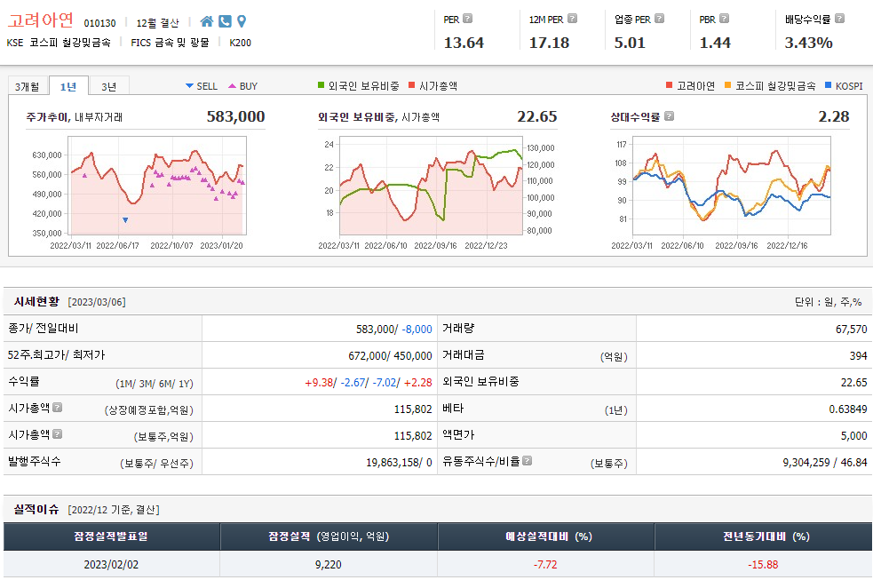The width and height of the screenshot is (873, 588).
Task: Click the 베타 value 0.63849
Action: pyautogui.click(x=848, y=409)
